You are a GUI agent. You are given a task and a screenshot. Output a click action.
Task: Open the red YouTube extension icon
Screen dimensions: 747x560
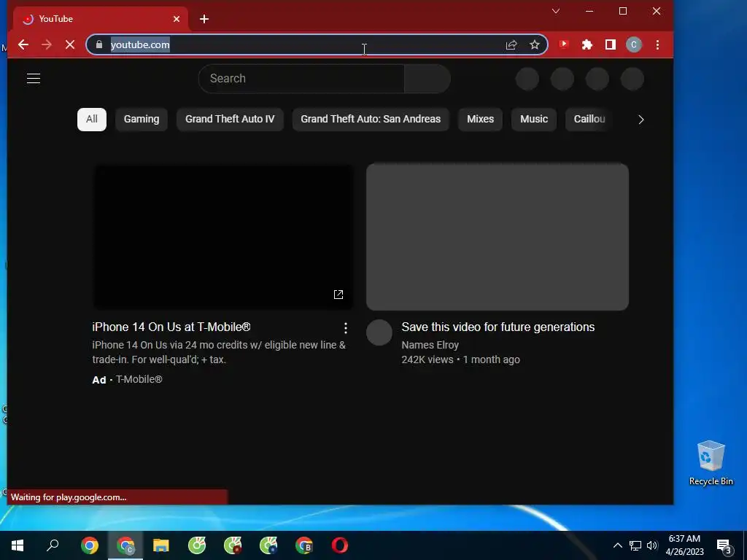point(564,44)
